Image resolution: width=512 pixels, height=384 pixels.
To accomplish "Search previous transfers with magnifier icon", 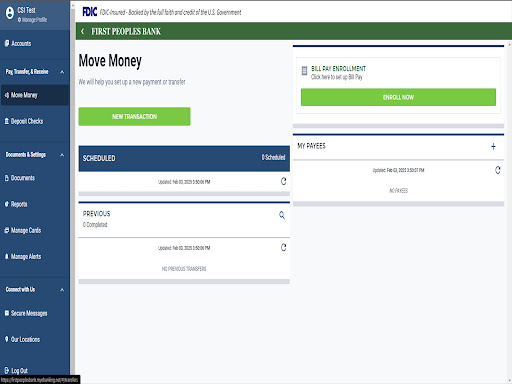I will click(x=282, y=215).
